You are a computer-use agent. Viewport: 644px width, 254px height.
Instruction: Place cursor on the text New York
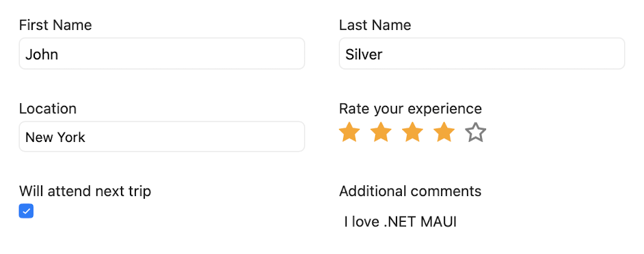point(55,137)
